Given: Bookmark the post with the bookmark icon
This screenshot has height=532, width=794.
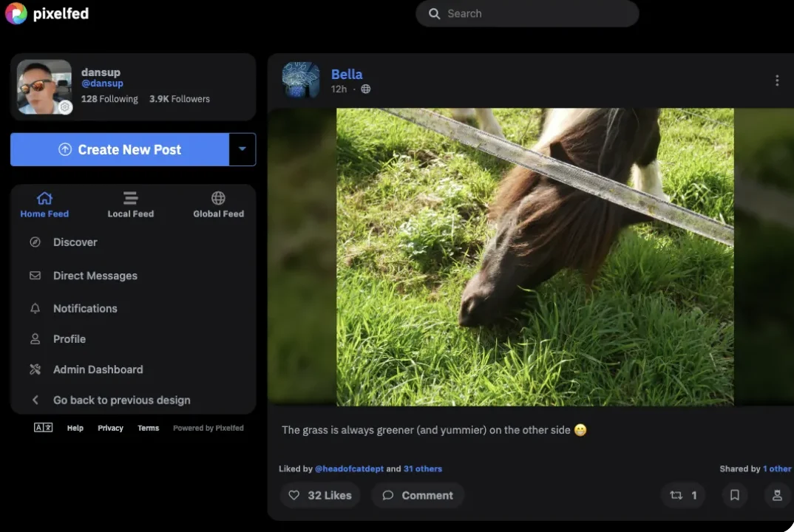Looking at the screenshot, I should (x=735, y=495).
